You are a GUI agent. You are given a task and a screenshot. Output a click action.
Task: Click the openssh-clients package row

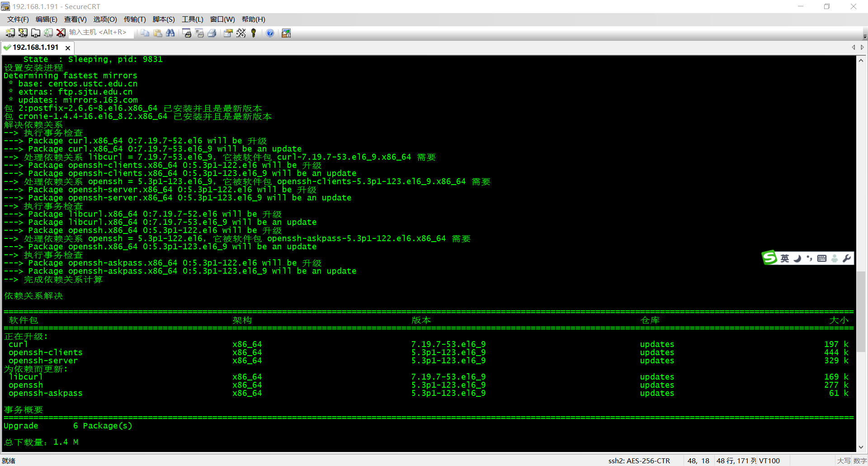tap(429, 352)
